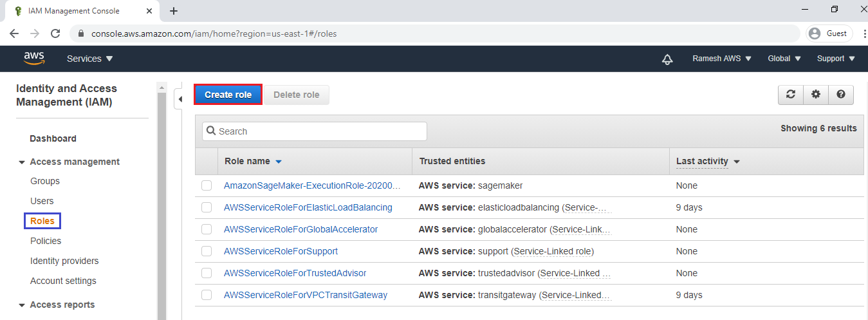
Task: Open AWSServiceRoleForGlobalAccelerator role link
Action: point(300,229)
